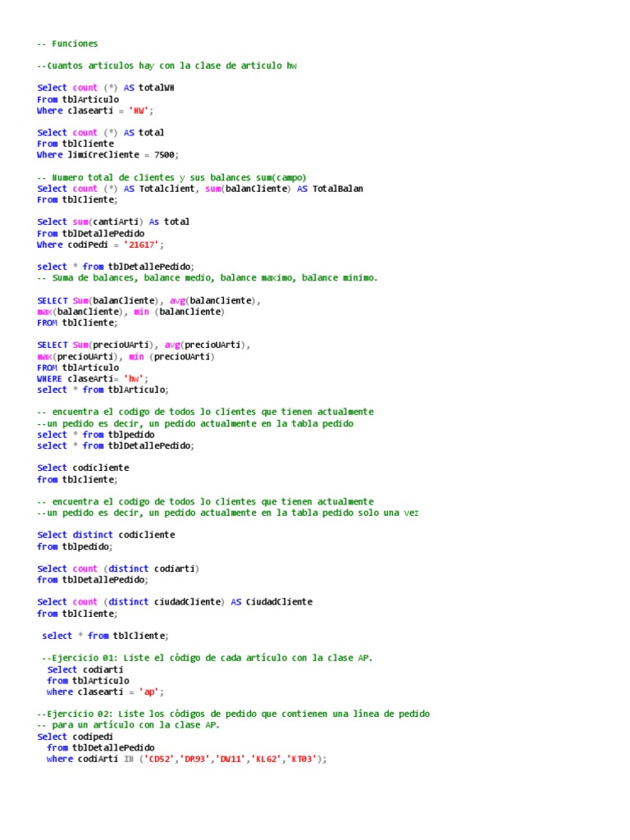Click line 'select * from tblArticulo;'
The height and width of the screenshot is (840, 630).
pos(103,390)
